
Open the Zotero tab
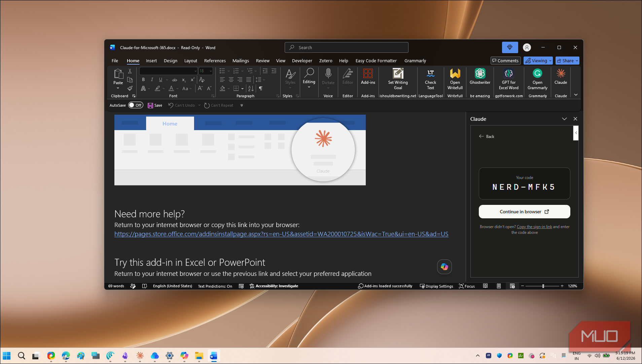click(325, 61)
